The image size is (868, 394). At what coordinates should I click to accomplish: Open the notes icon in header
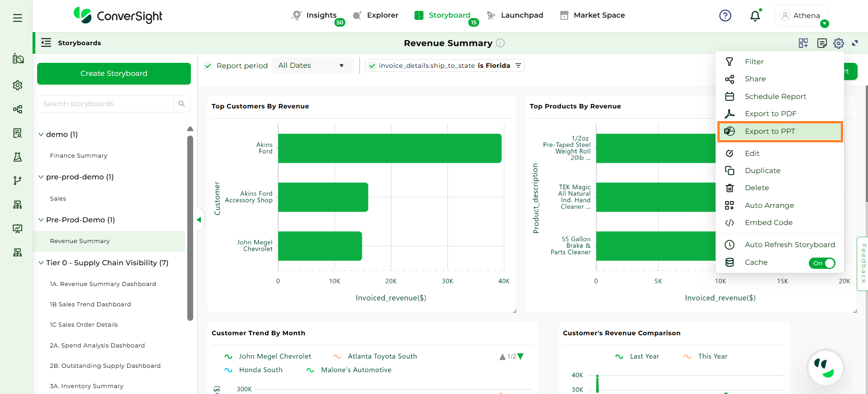click(x=822, y=43)
